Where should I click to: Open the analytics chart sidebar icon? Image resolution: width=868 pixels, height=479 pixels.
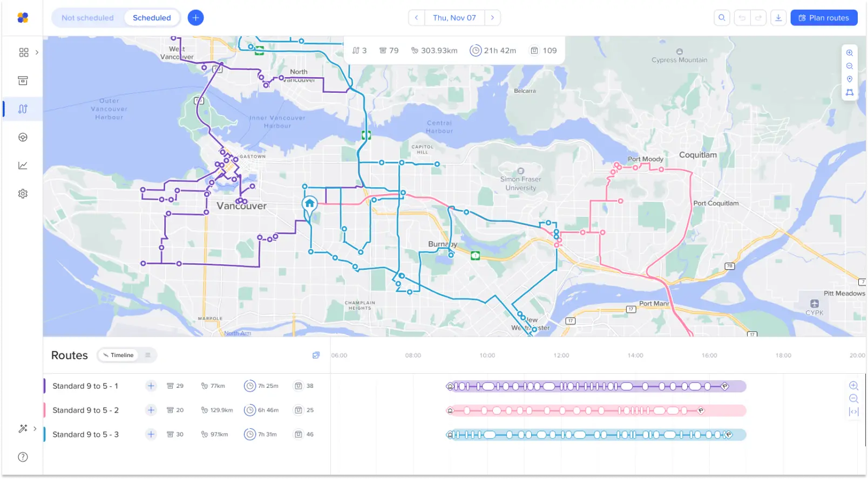tap(23, 166)
